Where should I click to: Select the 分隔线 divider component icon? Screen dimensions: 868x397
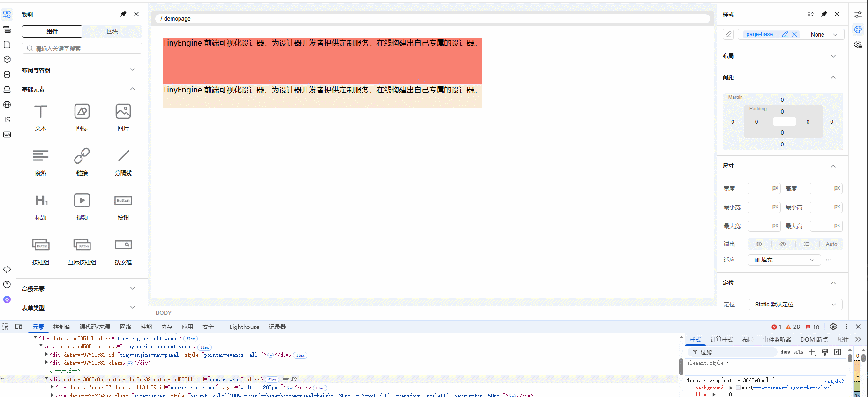coord(123,156)
